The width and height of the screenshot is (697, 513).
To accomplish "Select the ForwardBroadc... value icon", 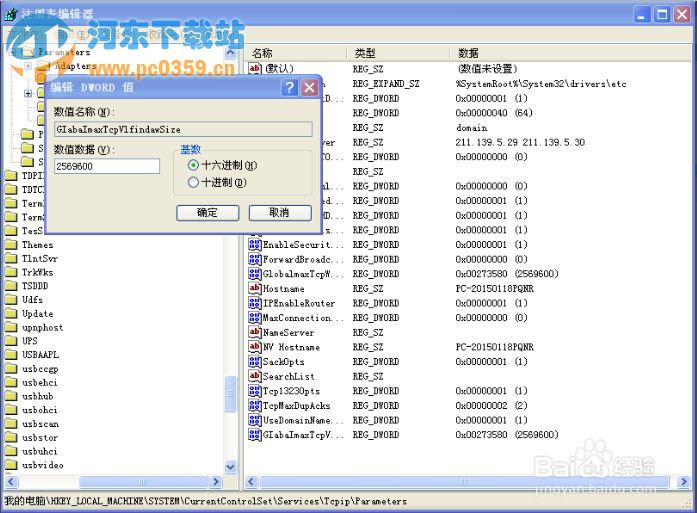I will tap(255, 259).
